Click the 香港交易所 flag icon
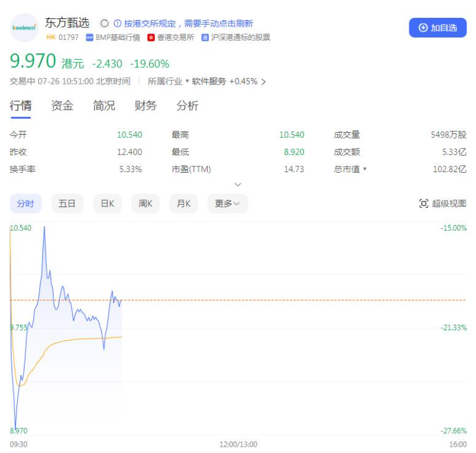 tap(151, 37)
